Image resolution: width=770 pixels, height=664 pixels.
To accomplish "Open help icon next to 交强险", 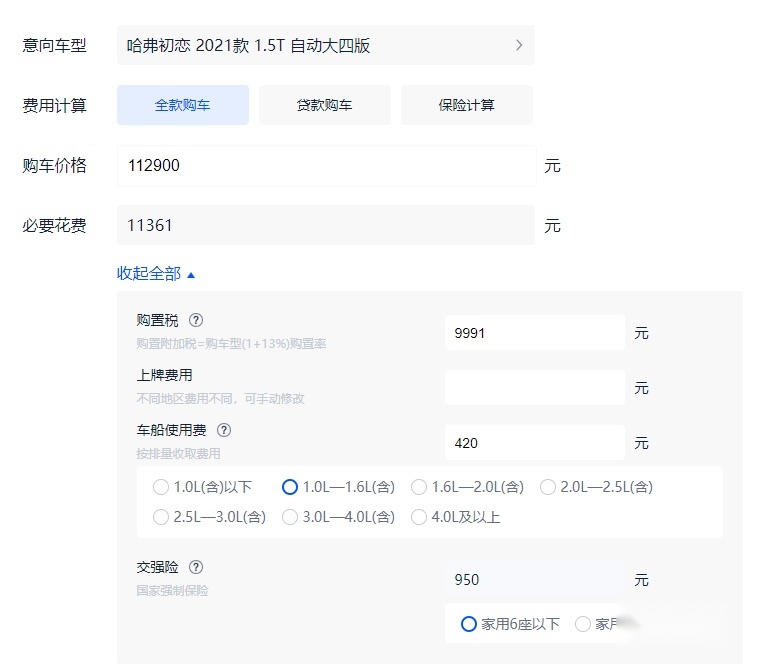I will click(x=196, y=567).
